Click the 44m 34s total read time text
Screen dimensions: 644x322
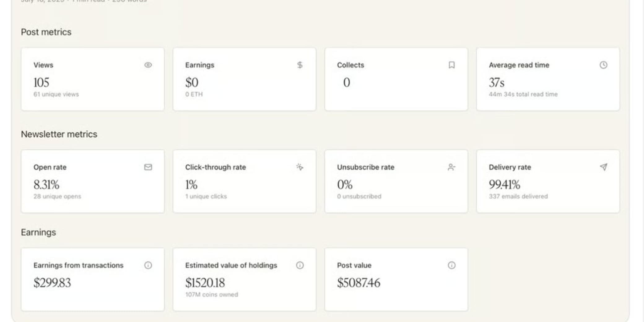coord(523,94)
